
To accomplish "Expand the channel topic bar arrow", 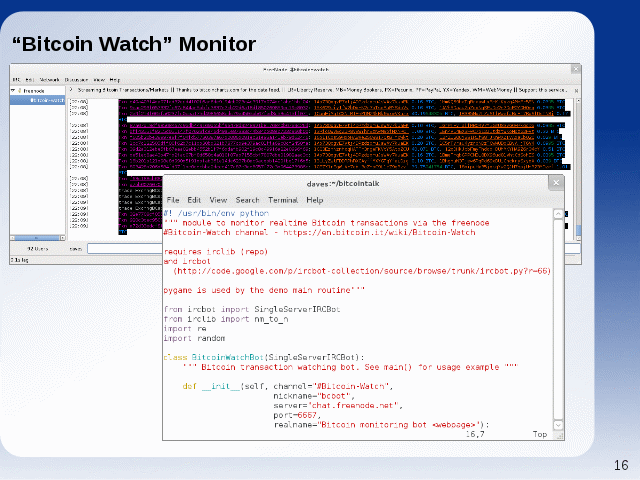I will pyautogui.click(x=71, y=90).
